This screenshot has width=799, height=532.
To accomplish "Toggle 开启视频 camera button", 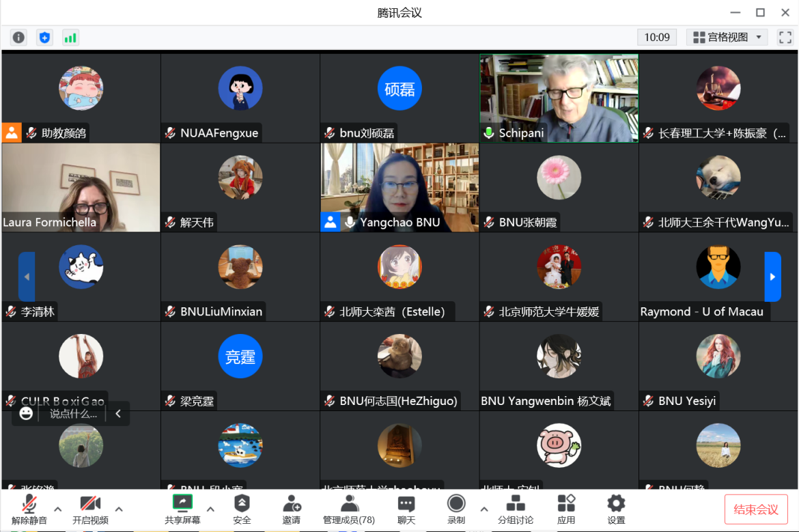I will [90, 509].
